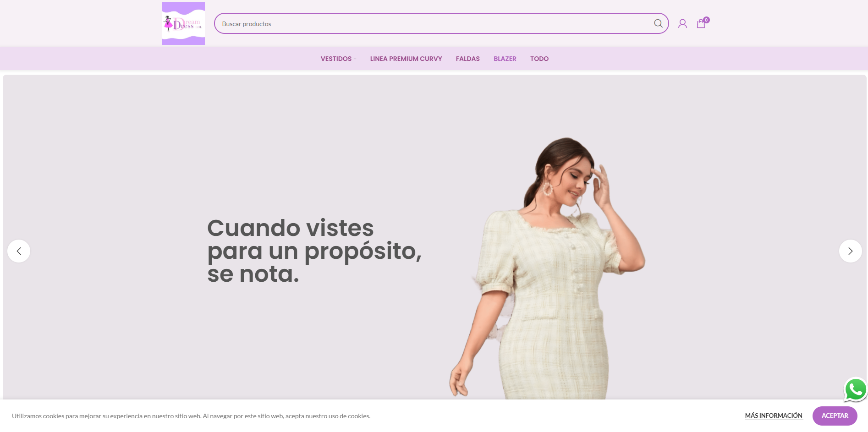Open MÁS INFORMACIÓN cookies link
The width and height of the screenshot is (868, 432).
pyautogui.click(x=774, y=416)
